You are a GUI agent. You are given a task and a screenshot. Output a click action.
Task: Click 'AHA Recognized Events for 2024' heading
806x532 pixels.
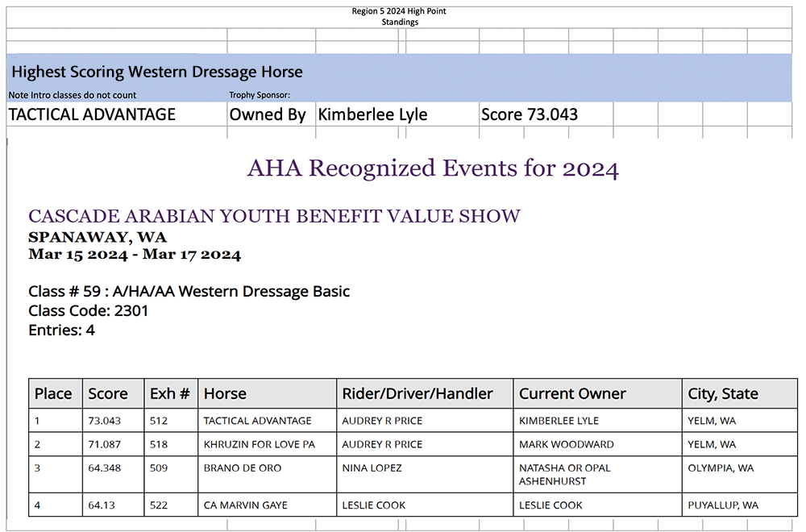433,168
